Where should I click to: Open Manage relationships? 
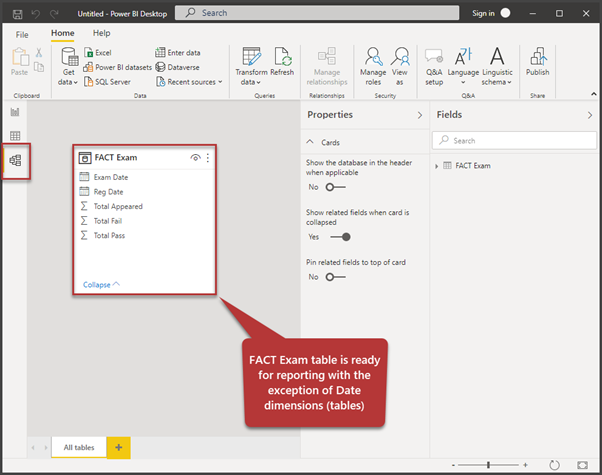[x=327, y=66]
